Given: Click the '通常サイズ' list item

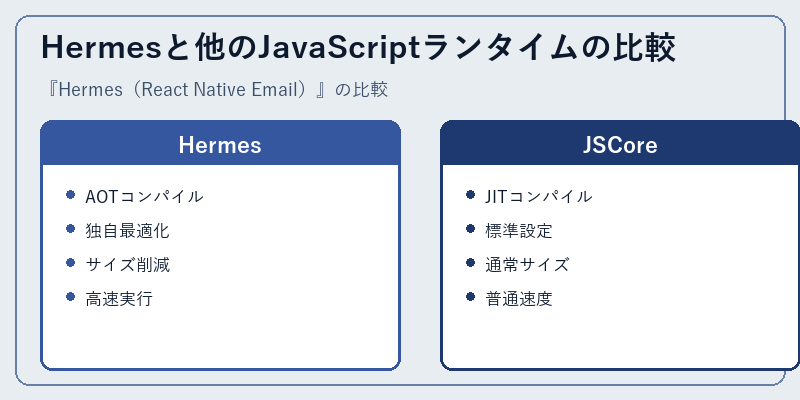Looking at the screenshot, I should 518,265.
